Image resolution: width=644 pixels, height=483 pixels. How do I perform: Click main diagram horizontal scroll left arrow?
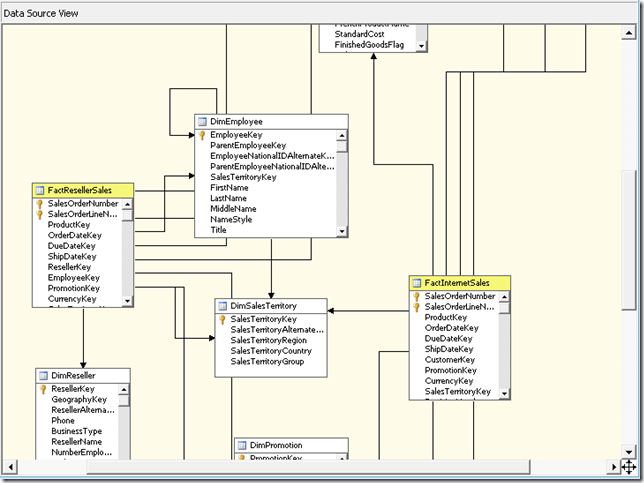pos(10,467)
